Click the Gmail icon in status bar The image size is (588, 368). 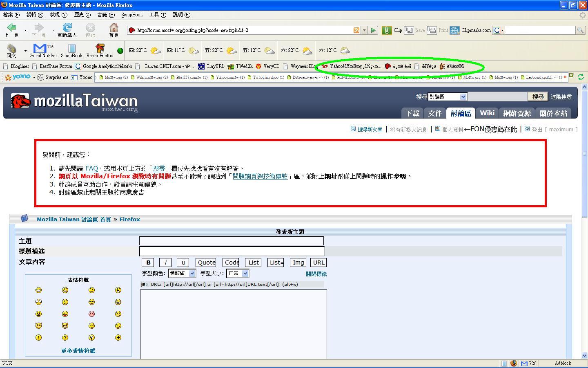[524, 363]
